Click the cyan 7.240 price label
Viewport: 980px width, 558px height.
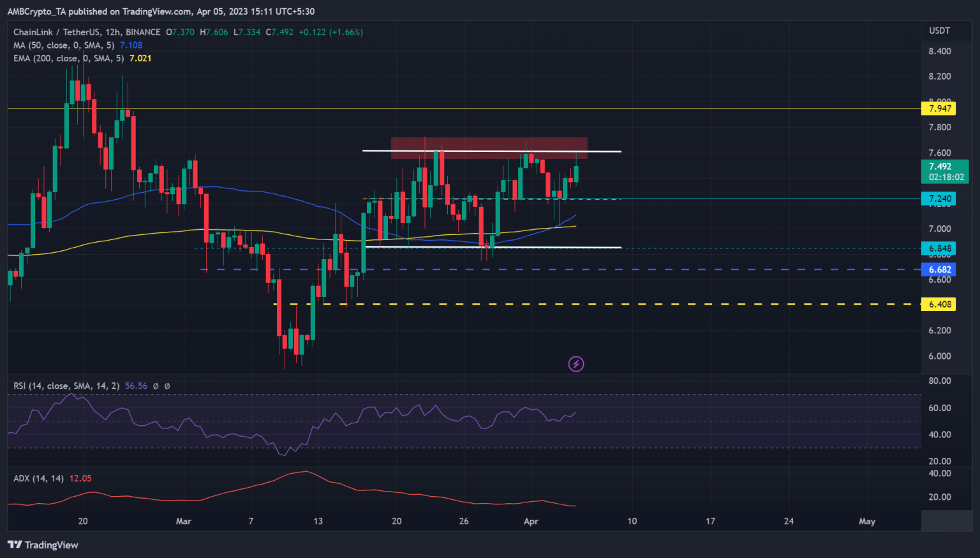940,199
